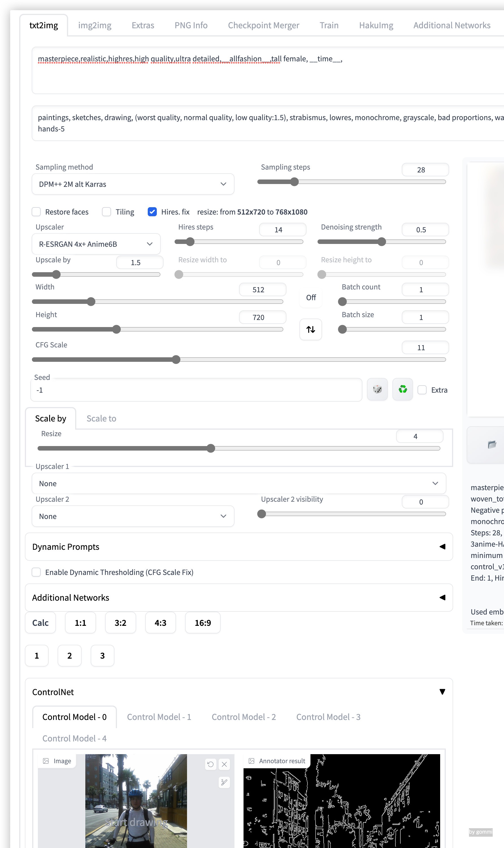The height and width of the screenshot is (848, 504).
Task: Enable the Restore faces checkbox
Action: click(x=36, y=212)
